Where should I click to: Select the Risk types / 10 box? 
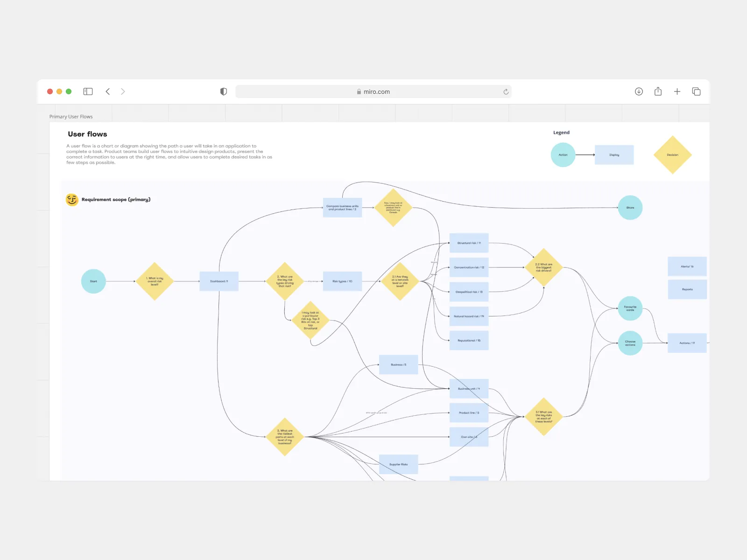342,281
